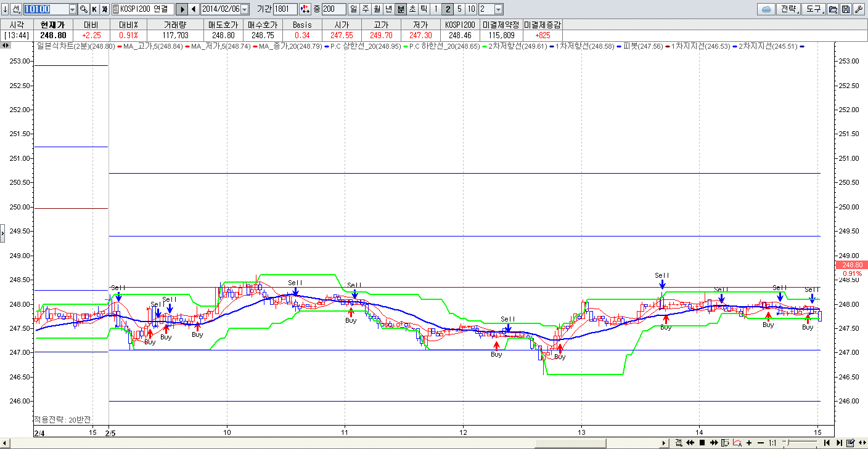This screenshot has height=449, width=868.
Task: Select the 분 (minute) period toggle
Action: (x=401, y=9)
